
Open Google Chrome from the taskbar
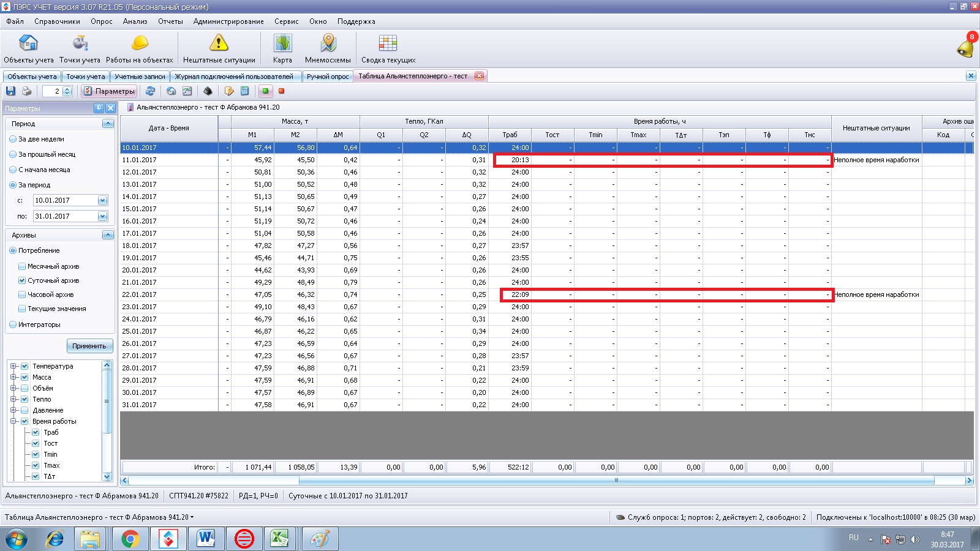pyautogui.click(x=129, y=539)
